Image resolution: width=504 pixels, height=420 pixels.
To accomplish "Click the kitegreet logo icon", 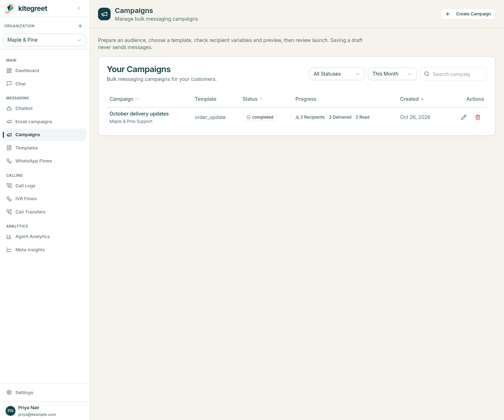I will 10,8.
